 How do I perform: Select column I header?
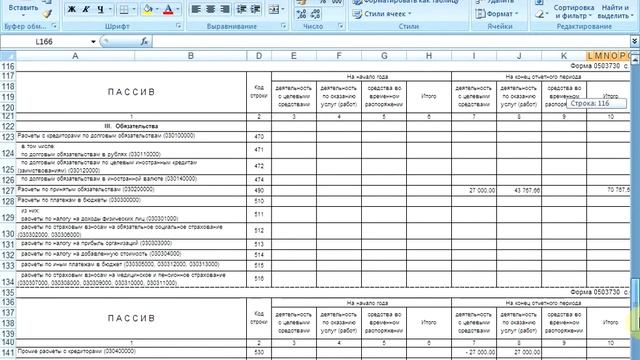pyautogui.click(x=474, y=56)
